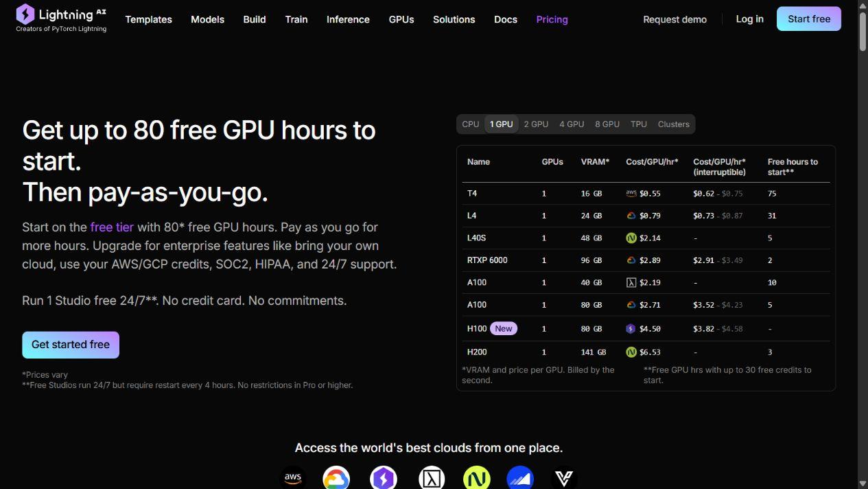The height and width of the screenshot is (489, 868).
Task: Click the Get started free button
Action: coord(71,345)
